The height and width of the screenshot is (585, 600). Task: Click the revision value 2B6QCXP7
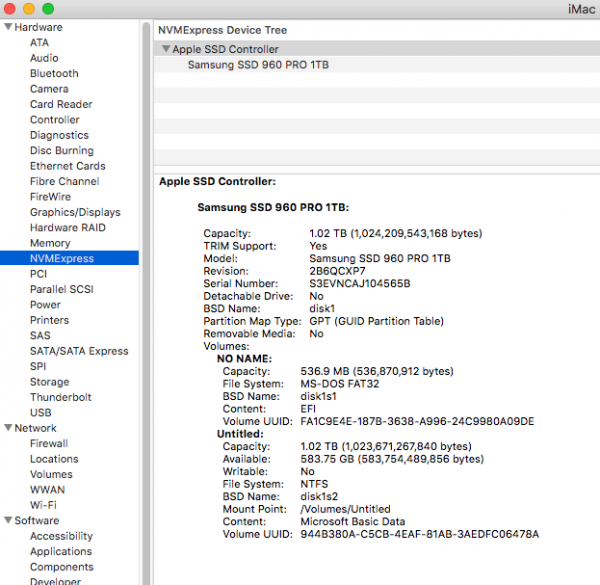(x=337, y=271)
